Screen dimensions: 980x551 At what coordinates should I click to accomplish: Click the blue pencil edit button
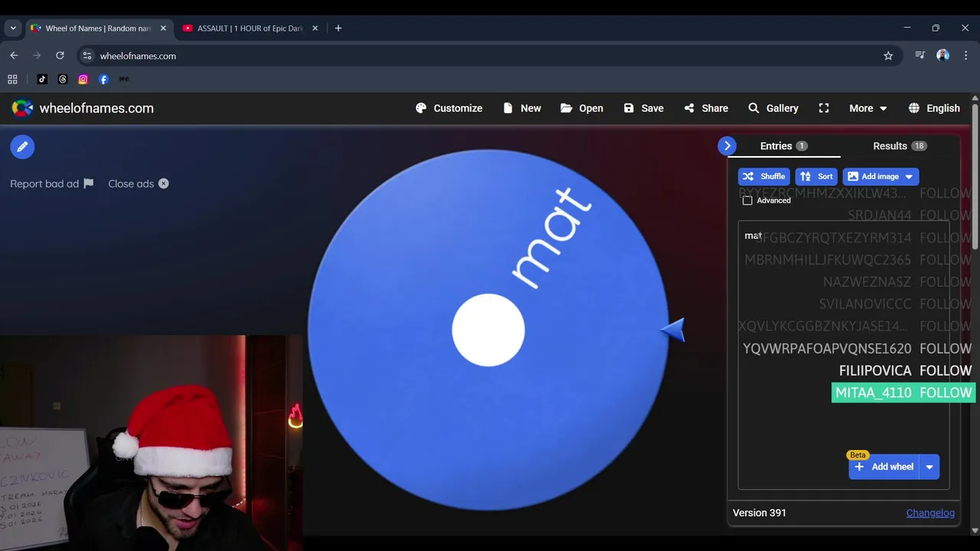tap(22, 146)
